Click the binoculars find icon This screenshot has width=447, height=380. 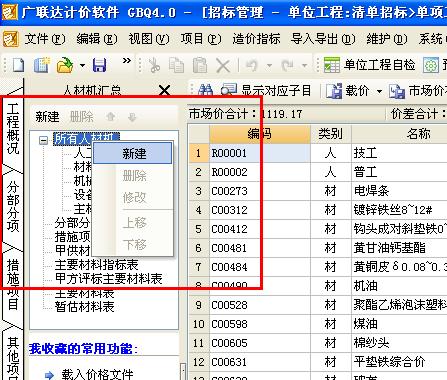tap(206, 90)
